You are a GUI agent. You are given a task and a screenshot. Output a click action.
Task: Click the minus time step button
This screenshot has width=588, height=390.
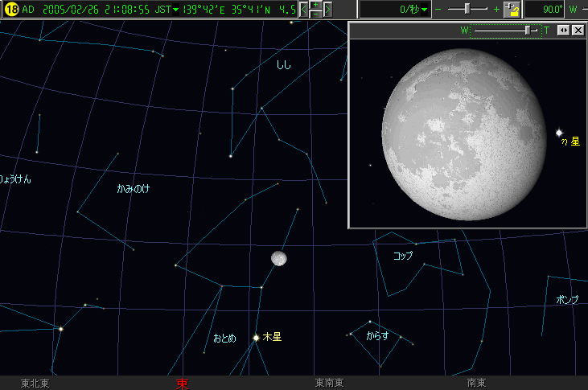pos(316,14)
